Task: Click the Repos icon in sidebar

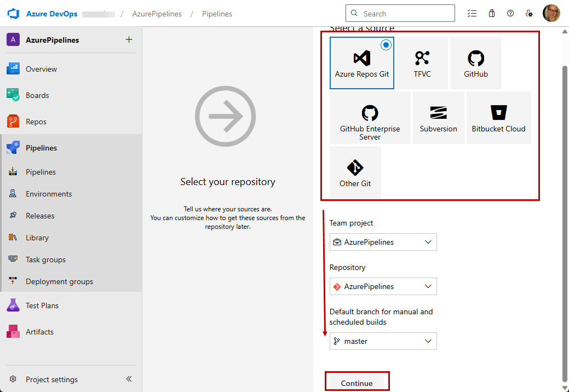Action: [13, 122]
